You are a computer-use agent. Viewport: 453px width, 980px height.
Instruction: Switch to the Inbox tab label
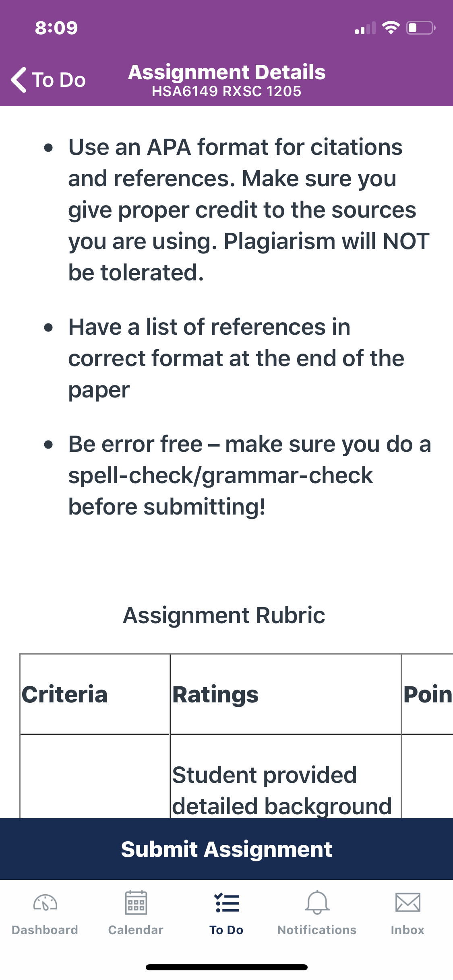[407, 930]
